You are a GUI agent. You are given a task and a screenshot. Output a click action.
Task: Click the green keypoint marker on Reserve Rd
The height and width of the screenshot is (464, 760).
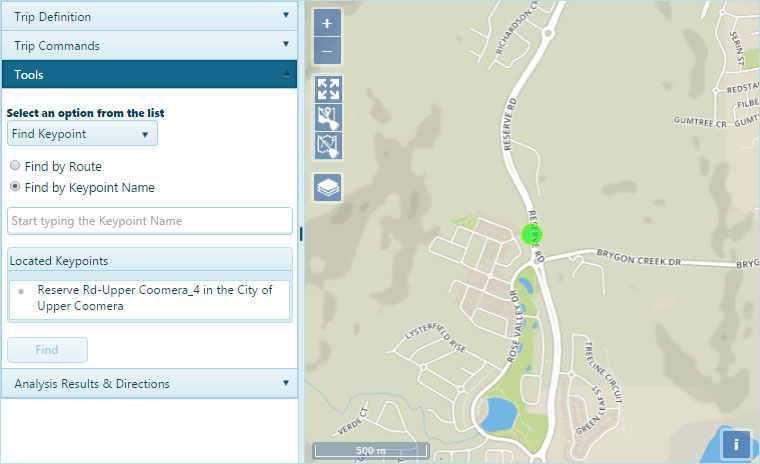[x=534, y=235]
